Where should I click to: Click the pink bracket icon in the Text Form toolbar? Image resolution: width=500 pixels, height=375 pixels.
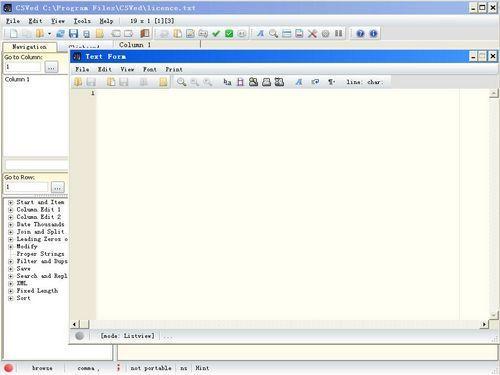[240, 82]
